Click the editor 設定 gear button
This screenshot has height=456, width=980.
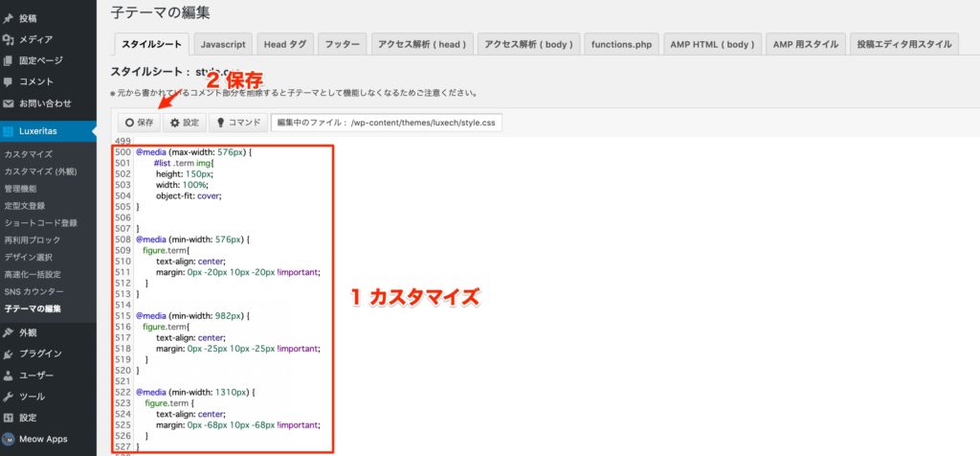[185, 123]
